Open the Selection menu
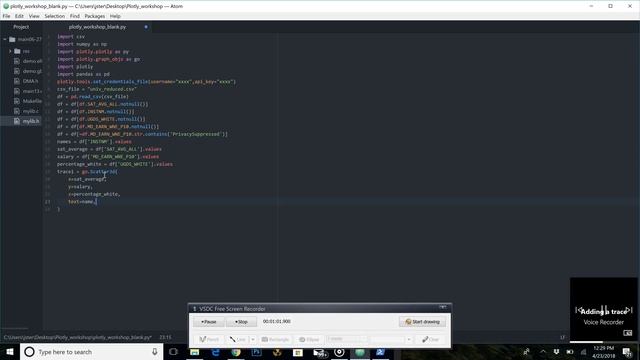This screenshot has width=640, height=360. point(55,16)
